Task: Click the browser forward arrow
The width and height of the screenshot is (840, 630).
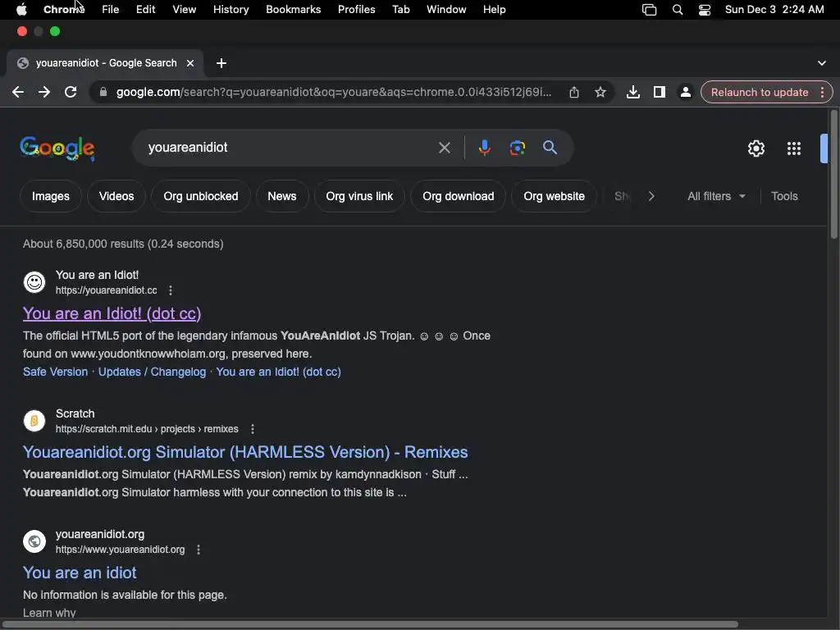Action: [x=44, y=92]
